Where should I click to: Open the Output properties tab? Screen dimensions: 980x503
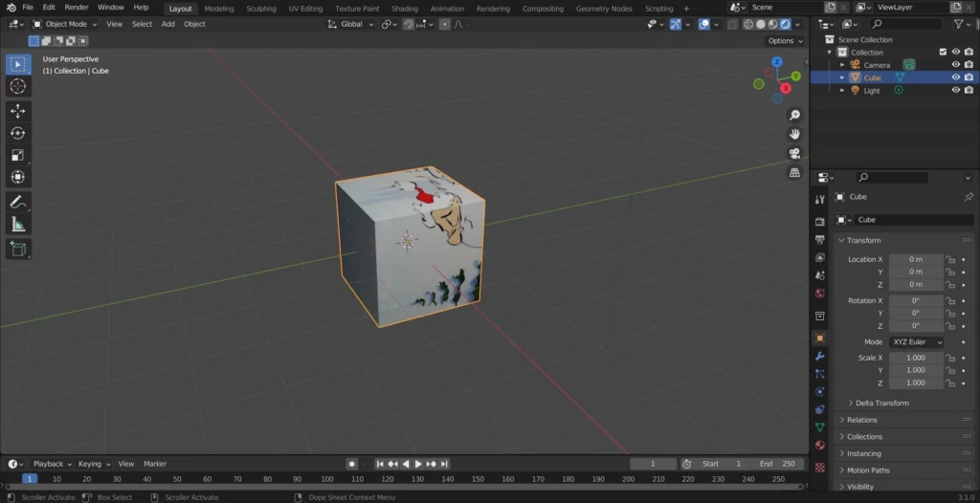820,239
